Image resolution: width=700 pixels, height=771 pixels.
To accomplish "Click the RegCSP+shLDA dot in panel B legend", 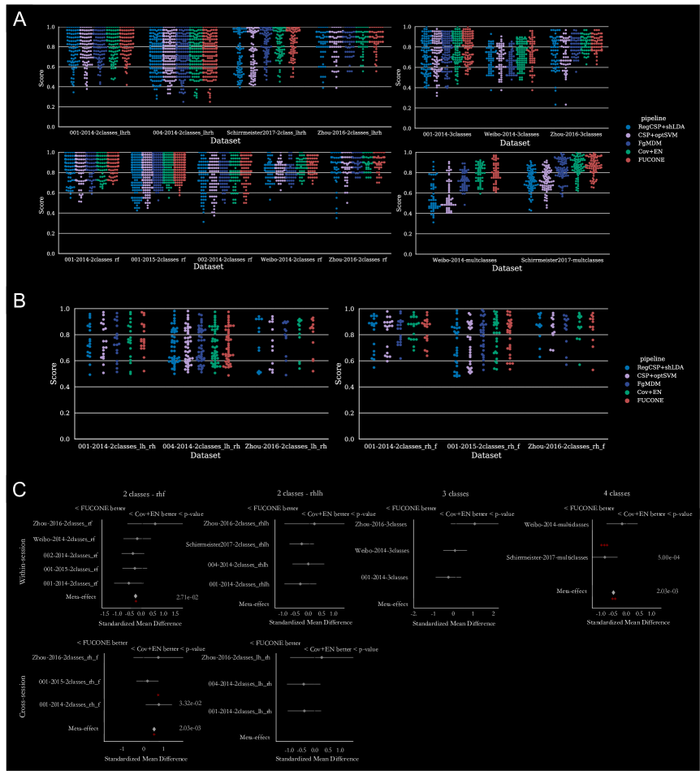I will (x=627, y=367).
